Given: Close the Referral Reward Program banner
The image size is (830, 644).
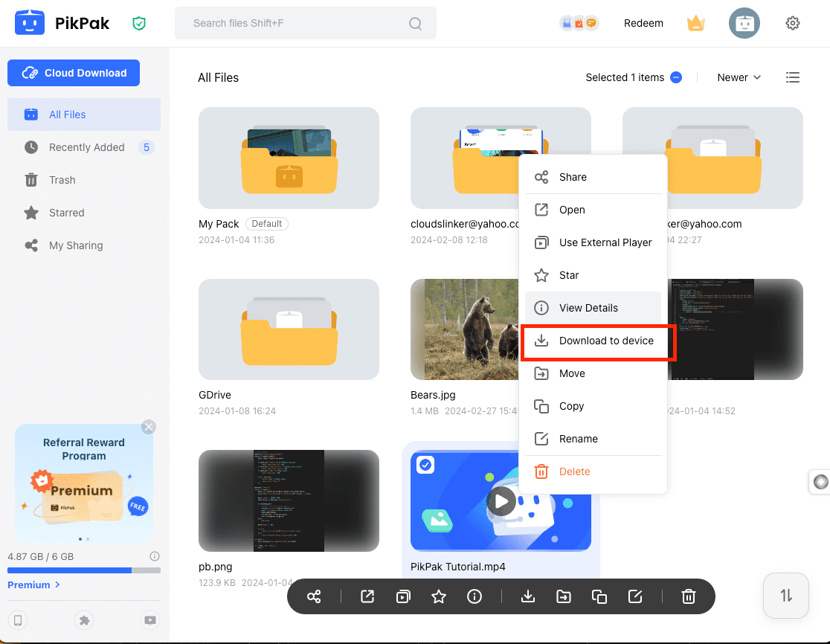Looking at the screenshot, I should (149, 427).
